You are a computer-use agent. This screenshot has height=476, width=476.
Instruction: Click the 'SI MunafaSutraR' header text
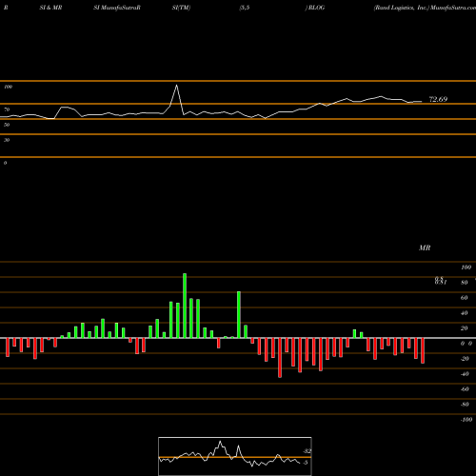click(117, 8)
